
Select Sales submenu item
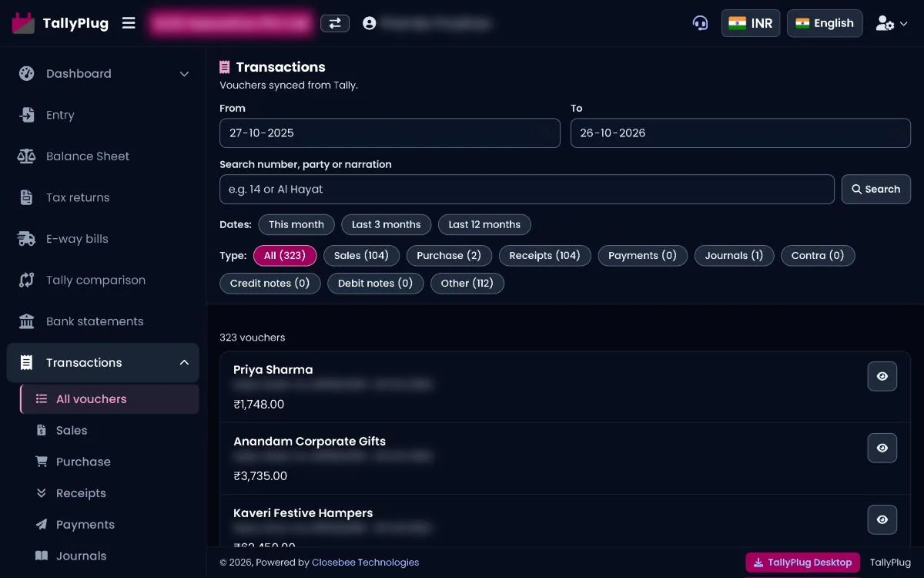pos(109,430)
